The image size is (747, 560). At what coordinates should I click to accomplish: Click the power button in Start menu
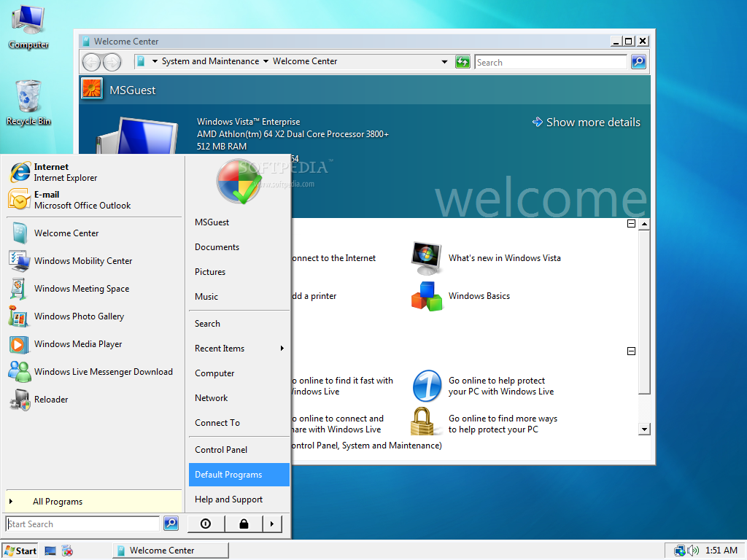click(206, 524)
